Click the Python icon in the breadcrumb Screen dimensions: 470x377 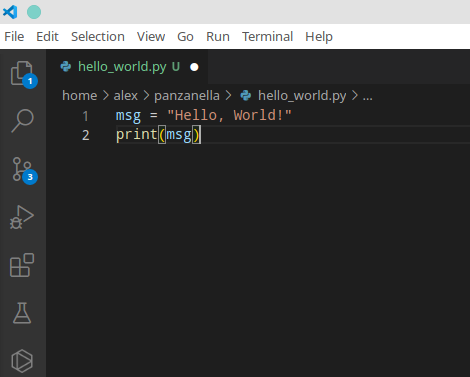(246, 96)
